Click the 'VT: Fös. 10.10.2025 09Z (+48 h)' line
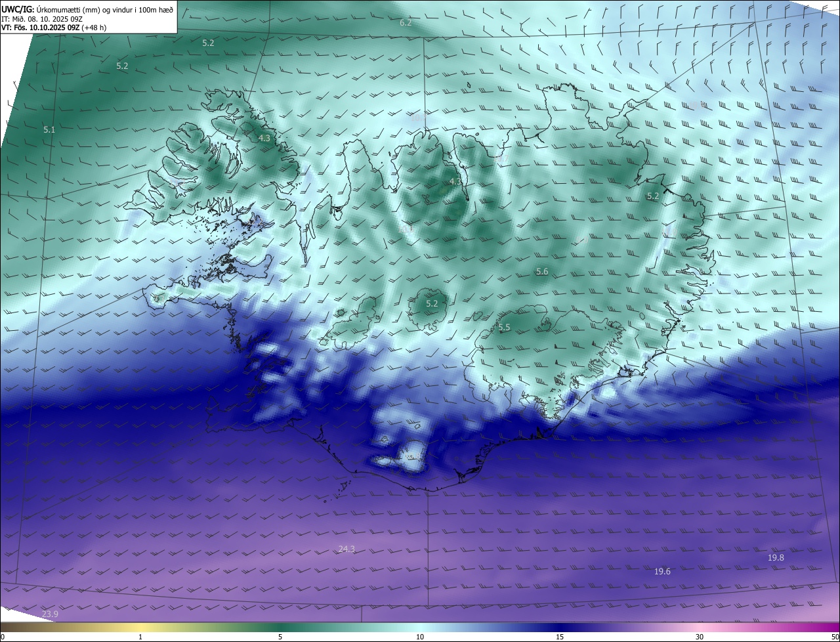The height and width of the screenshot is (642, 840). click(54, 28)
